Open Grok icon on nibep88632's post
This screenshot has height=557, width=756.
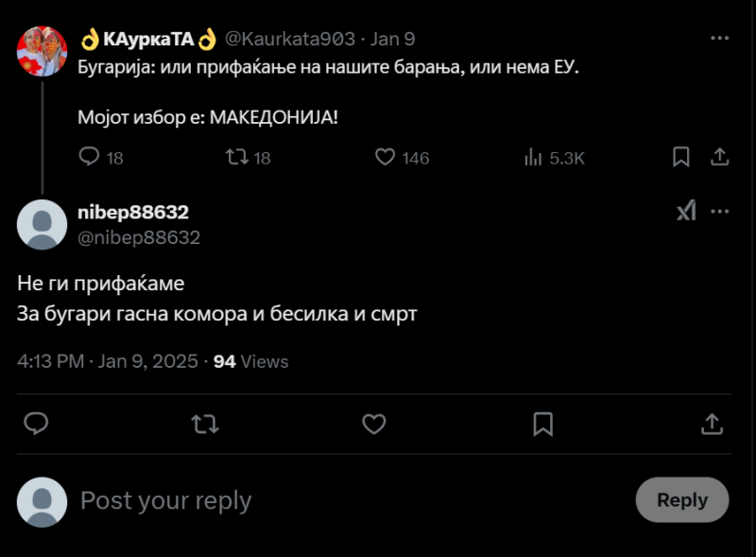[x=686, y=212]
